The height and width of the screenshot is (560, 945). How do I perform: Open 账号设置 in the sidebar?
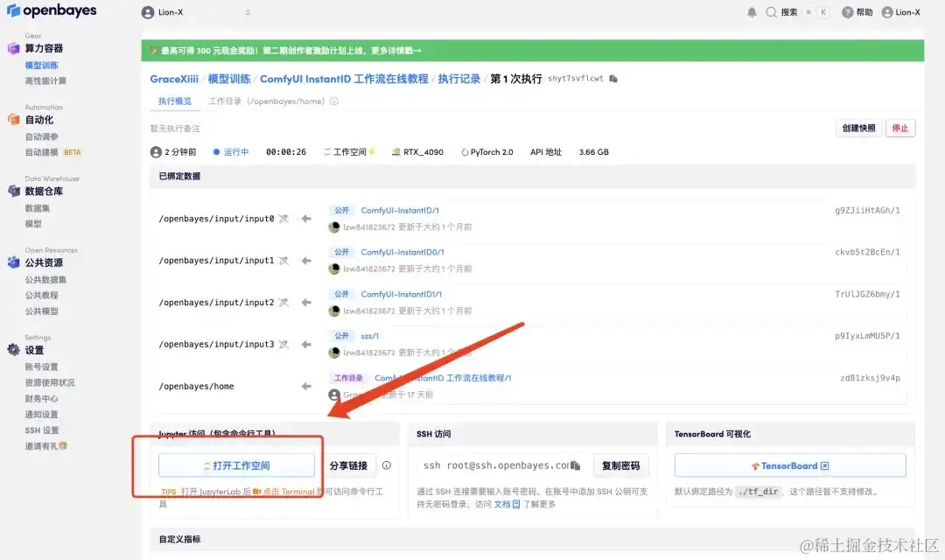[x=42, y=367]
